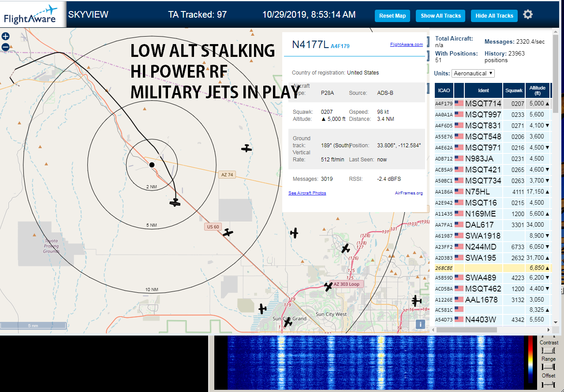Click the Sun City West map label
Viewport: 564px width, 392px height.
[x=331, y=314]
